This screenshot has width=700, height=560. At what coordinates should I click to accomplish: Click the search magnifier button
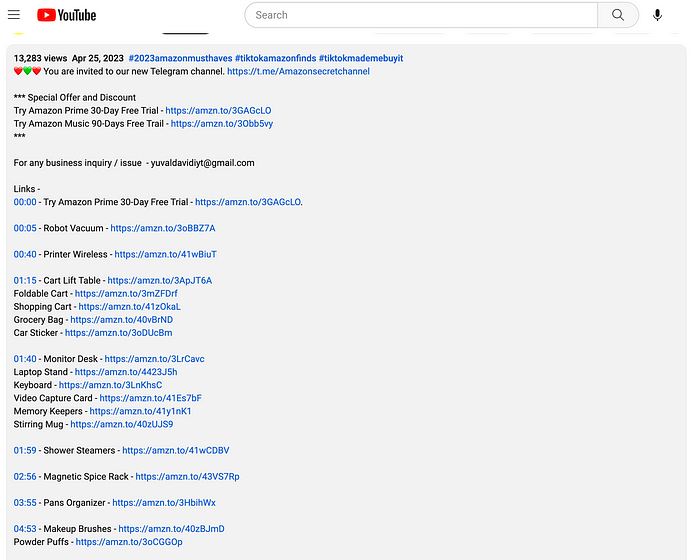pos(618,15)
